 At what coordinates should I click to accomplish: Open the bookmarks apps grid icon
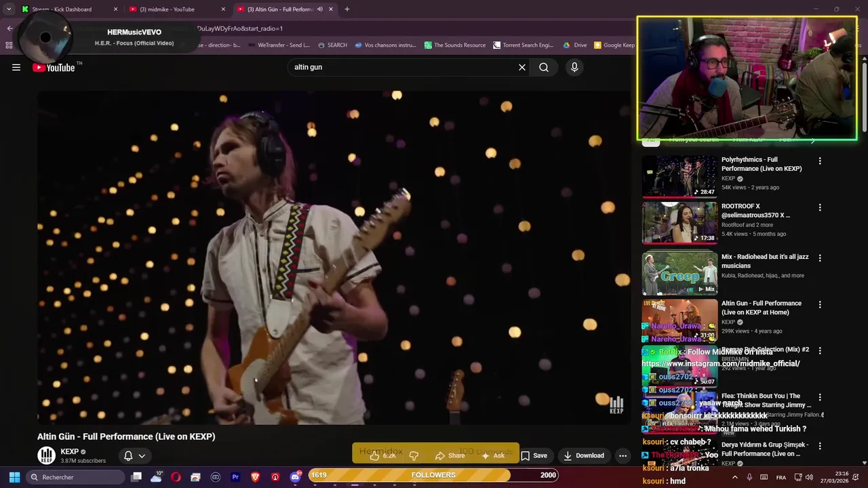point(9,45)
